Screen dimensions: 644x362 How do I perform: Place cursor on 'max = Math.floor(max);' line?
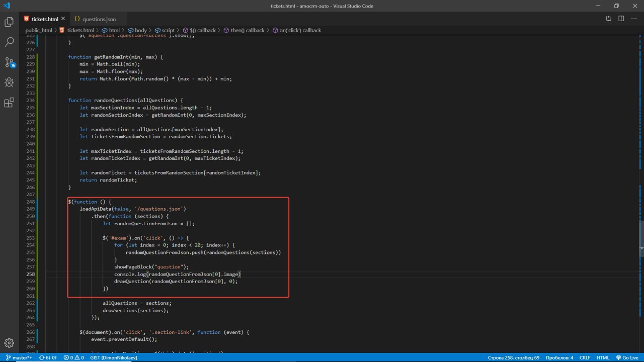point(111,71)
